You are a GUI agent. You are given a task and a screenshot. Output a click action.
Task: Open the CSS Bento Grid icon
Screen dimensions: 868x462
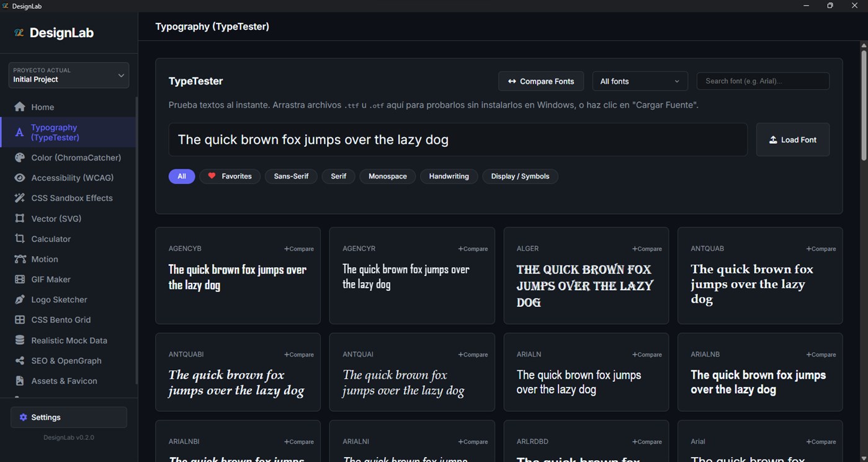pos(20,320)
